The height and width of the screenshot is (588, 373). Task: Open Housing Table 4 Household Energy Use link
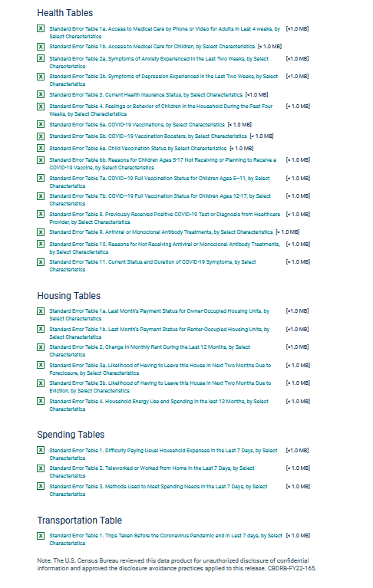pyautogui.click(x=159, y=406)
